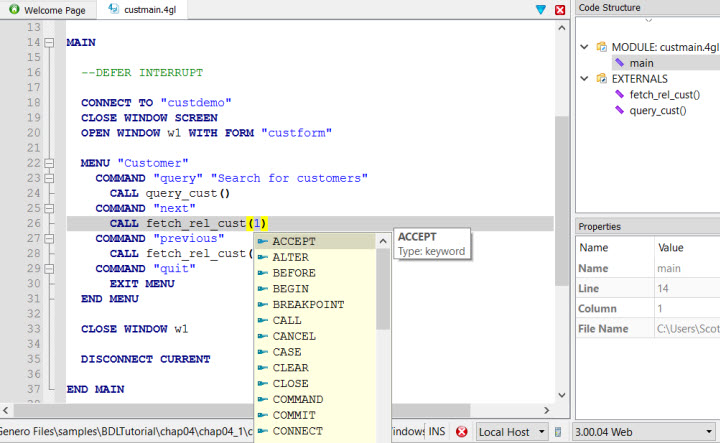720x443 pixels.
Task: Click the blue document list arrow icon
Action: 541,9
